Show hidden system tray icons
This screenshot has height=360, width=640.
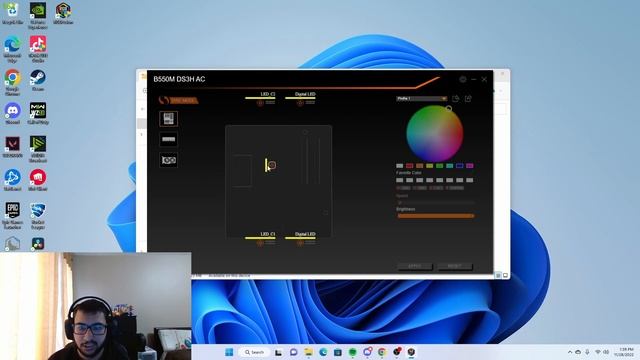[x=570, y=352]
